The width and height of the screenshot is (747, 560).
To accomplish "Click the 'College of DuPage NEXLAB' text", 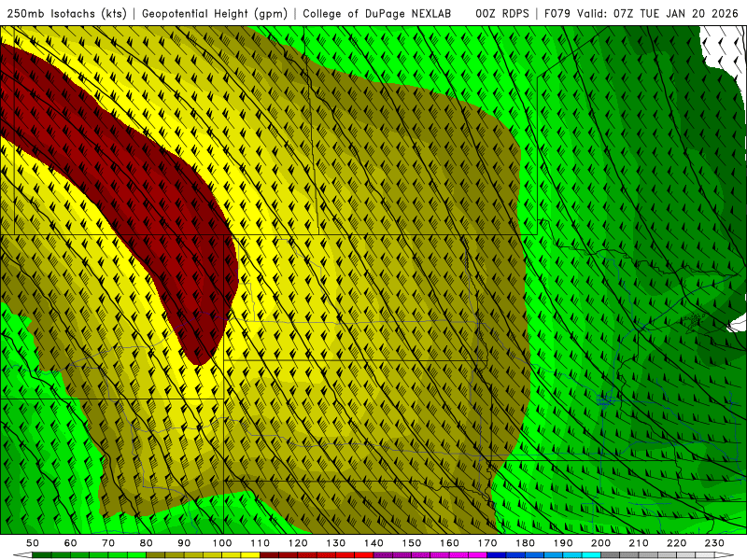I will click(x=377, y=14).
